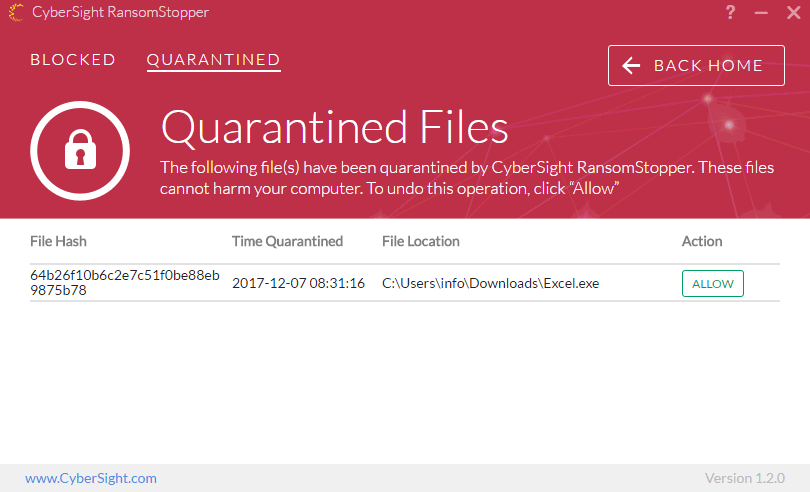Image resolution: width=810 pixels, height=492 pixels.
Task: Allow the quarantined Excel.exe file
Action: 712,284
